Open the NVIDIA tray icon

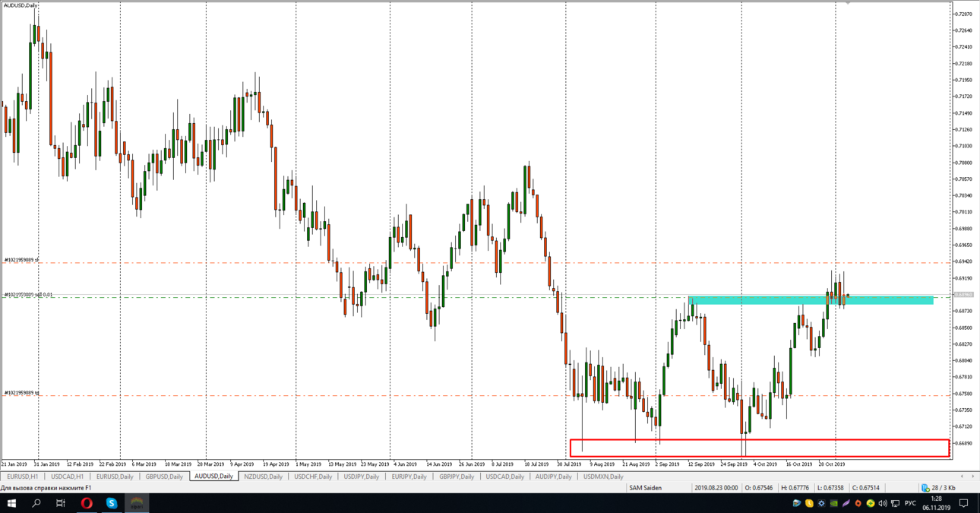coord(833,503)
